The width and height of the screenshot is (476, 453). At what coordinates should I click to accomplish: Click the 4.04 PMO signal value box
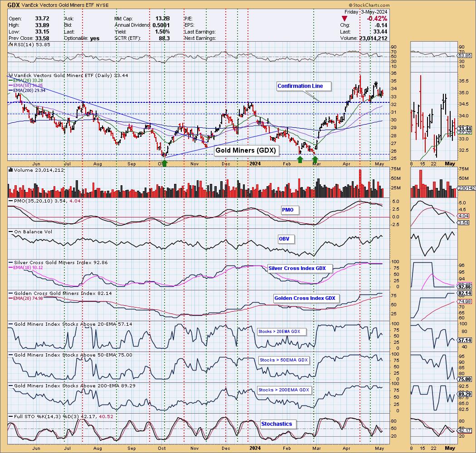click(x=464, y=216)
